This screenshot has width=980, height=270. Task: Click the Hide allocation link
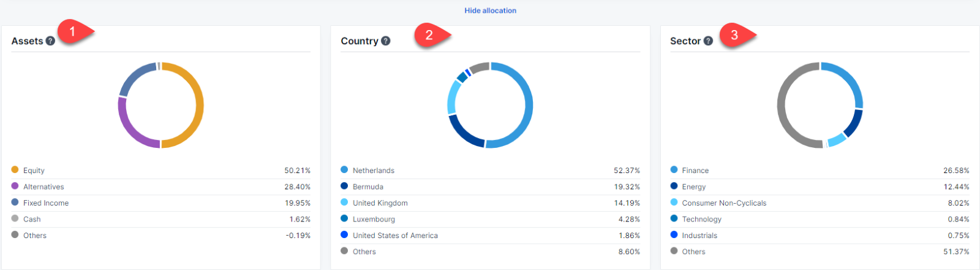[x=490, y=10]
